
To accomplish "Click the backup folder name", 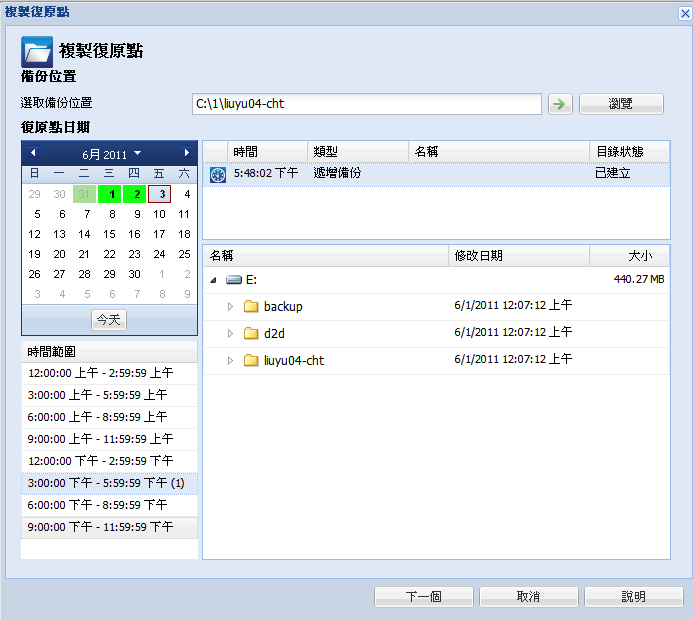I will [283, 307].
